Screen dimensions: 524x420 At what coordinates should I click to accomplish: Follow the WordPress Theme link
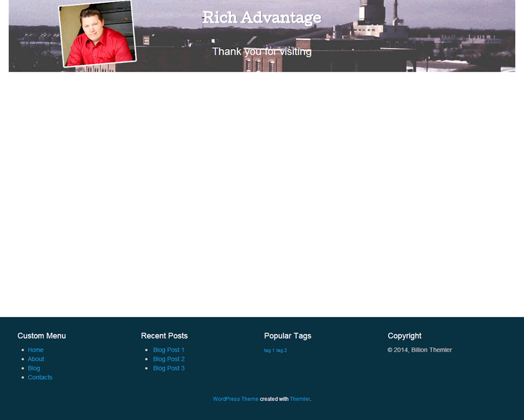pos(235,399)
